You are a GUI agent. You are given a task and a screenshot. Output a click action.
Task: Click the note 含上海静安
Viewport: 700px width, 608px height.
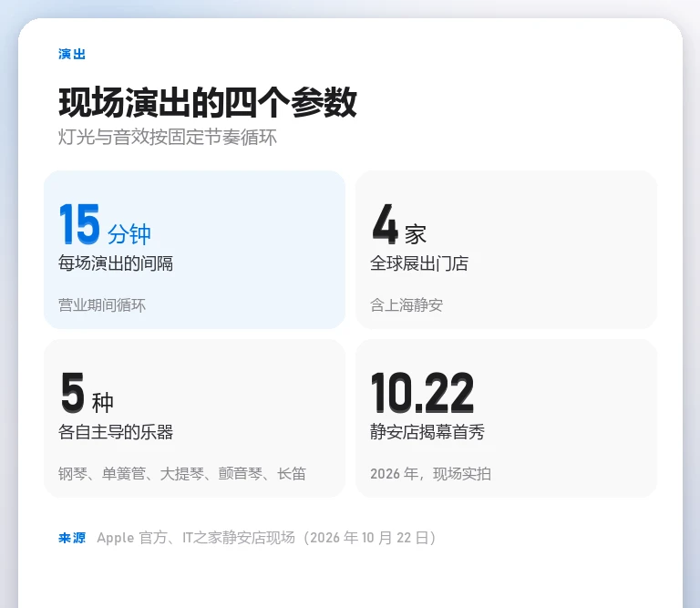pos(407,305)
